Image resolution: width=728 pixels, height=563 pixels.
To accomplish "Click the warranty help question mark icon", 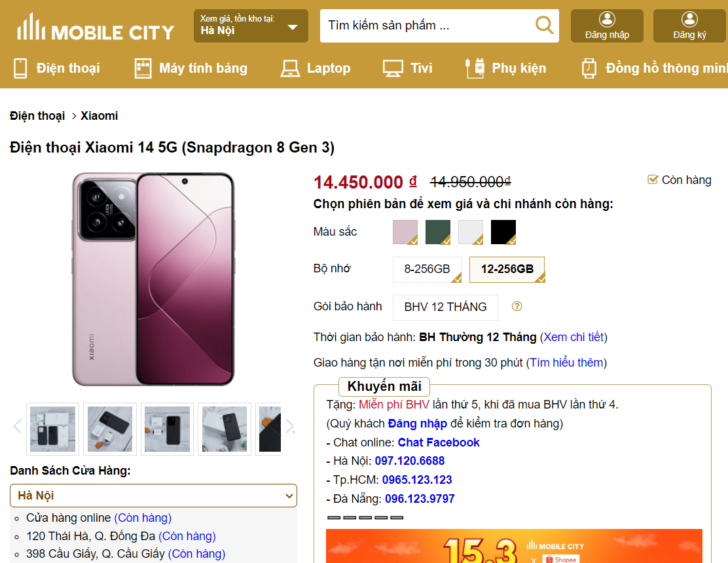I will 517,306.
